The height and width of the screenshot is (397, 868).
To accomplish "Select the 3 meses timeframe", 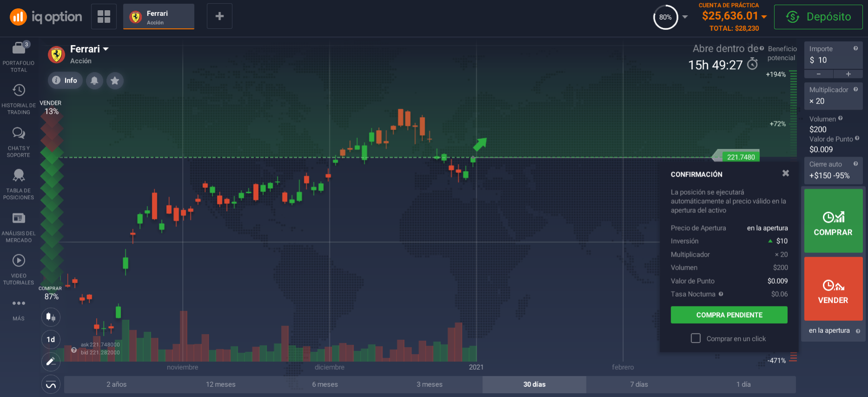I will pyautogui.click(x=429, y=384).
